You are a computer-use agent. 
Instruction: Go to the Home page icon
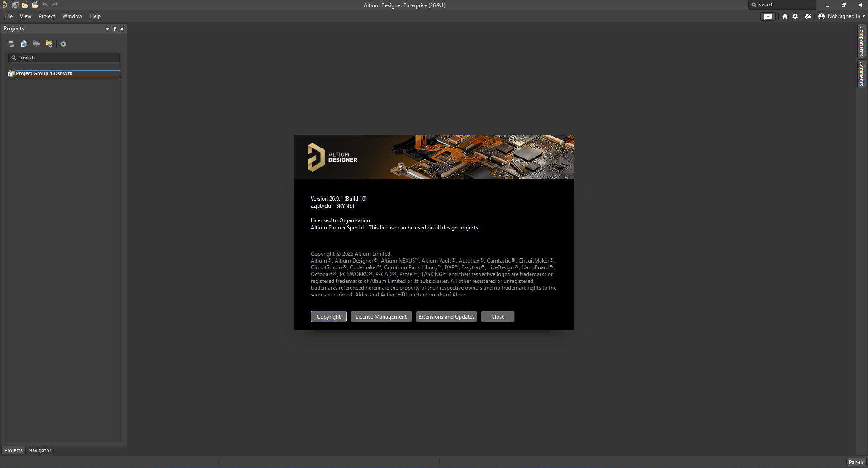[785, 16]
